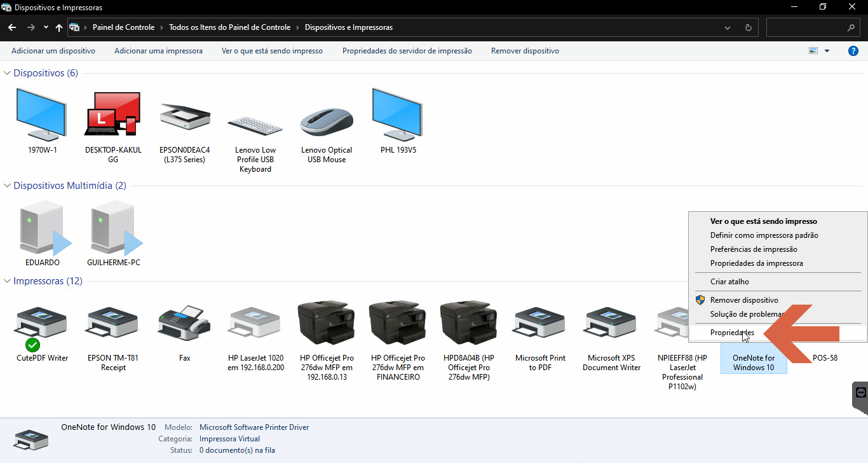Click the change view icon button
This screenshot has height=463, width=868.
(x=813, y=51)
